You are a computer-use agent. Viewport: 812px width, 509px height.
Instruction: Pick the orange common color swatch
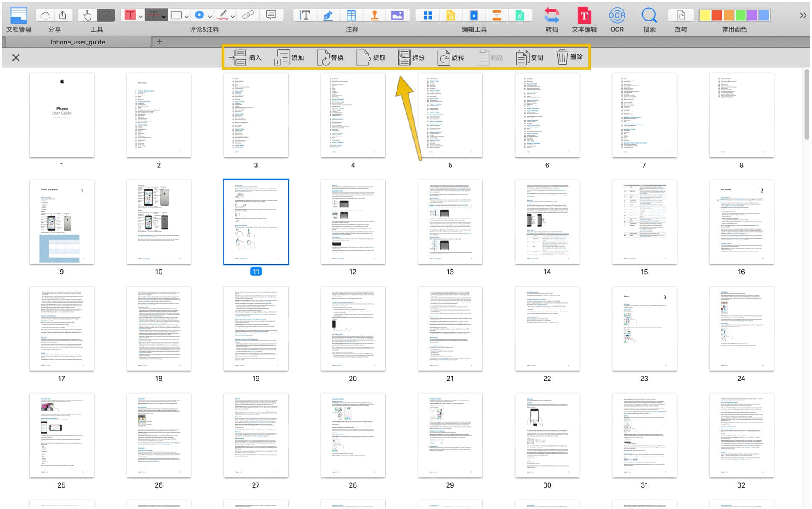click(x=729, y=15)
